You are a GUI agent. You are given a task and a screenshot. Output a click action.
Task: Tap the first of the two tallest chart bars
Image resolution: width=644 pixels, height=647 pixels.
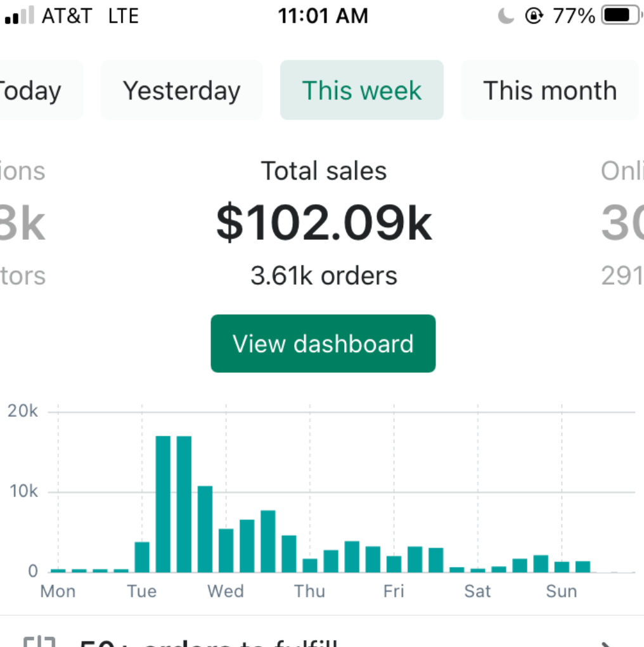(x=163, y=504)
